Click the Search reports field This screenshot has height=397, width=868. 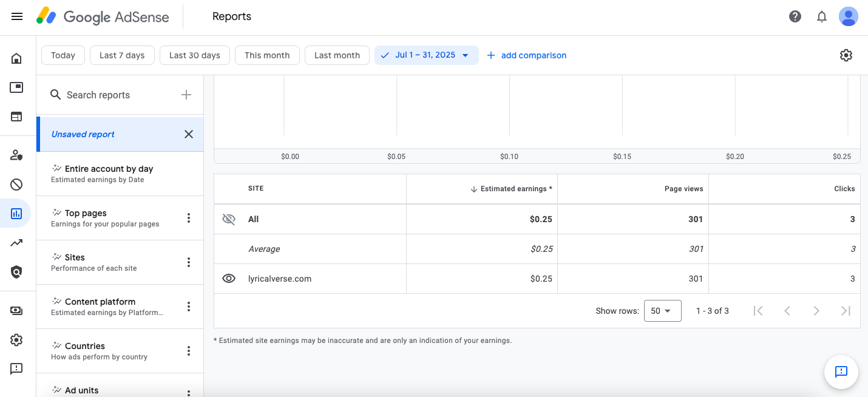[x=113, y=95]
